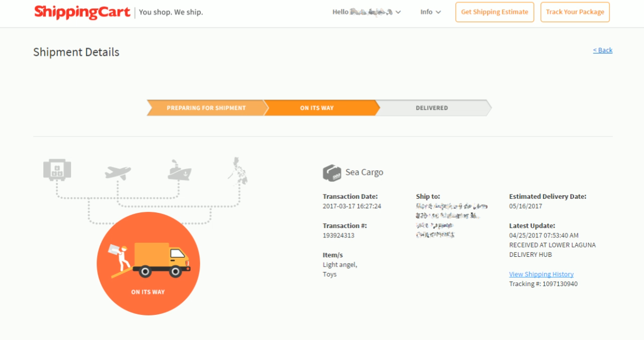This screenshot has height=340, width=644.
Task: Click the ShippingCart logo
Action: pyautogui.click(x=82, y=12)
